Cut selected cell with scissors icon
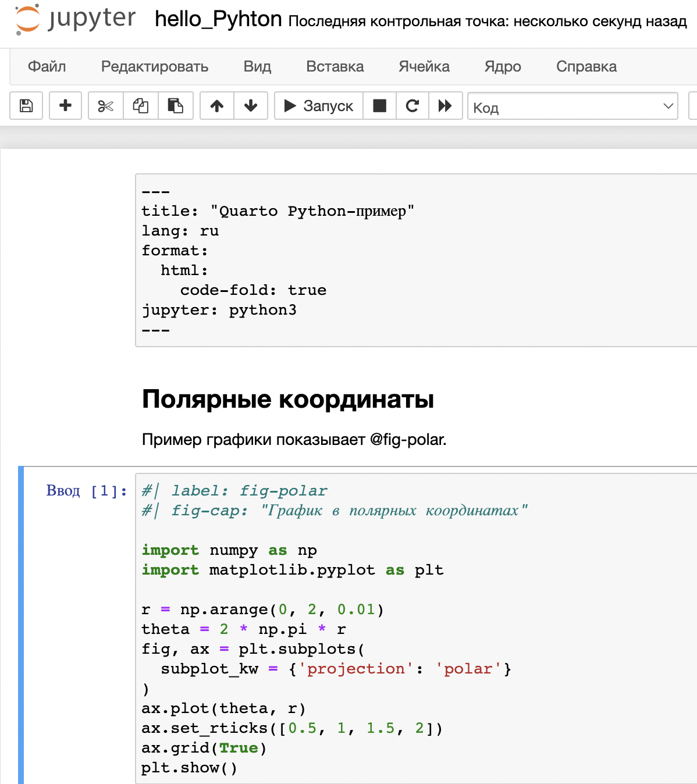Image resolution: width=697 pixels, height=784 pixels. 105,106
